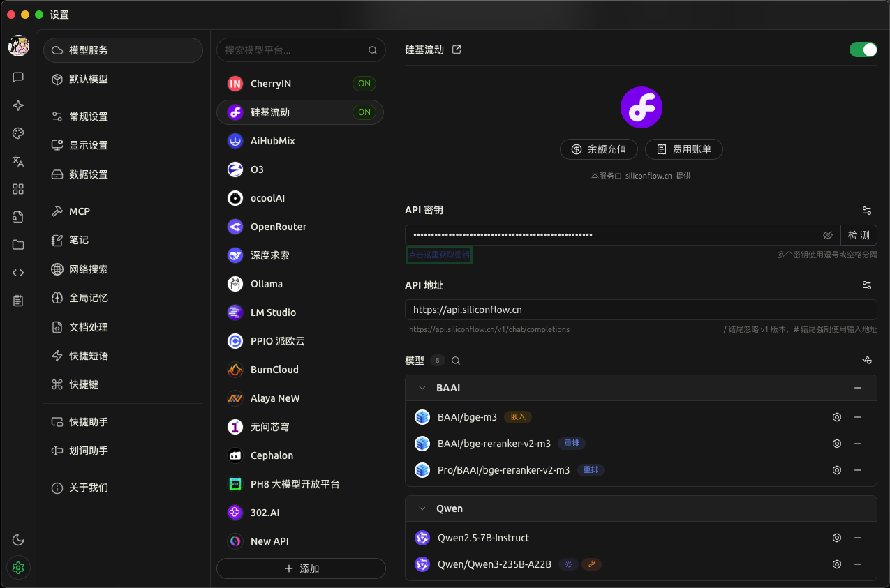Select Ollama provider
890x588 pixels.
[x=300, y=284]
